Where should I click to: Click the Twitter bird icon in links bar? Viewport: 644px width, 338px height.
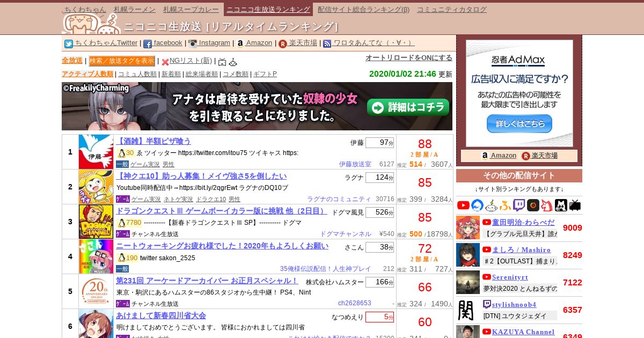pyautogui.click(x=69, y=44)
